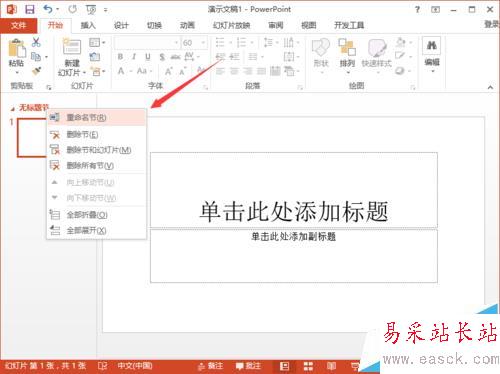This screenshot has height=374, width=500.
Task: Click the New Slide icon
Action: 72,47
